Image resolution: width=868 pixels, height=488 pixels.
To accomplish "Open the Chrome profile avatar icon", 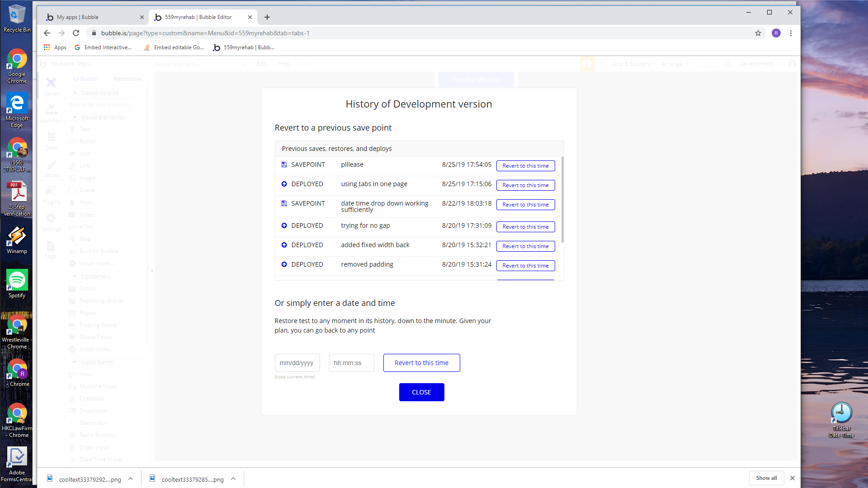I will 776,33.
